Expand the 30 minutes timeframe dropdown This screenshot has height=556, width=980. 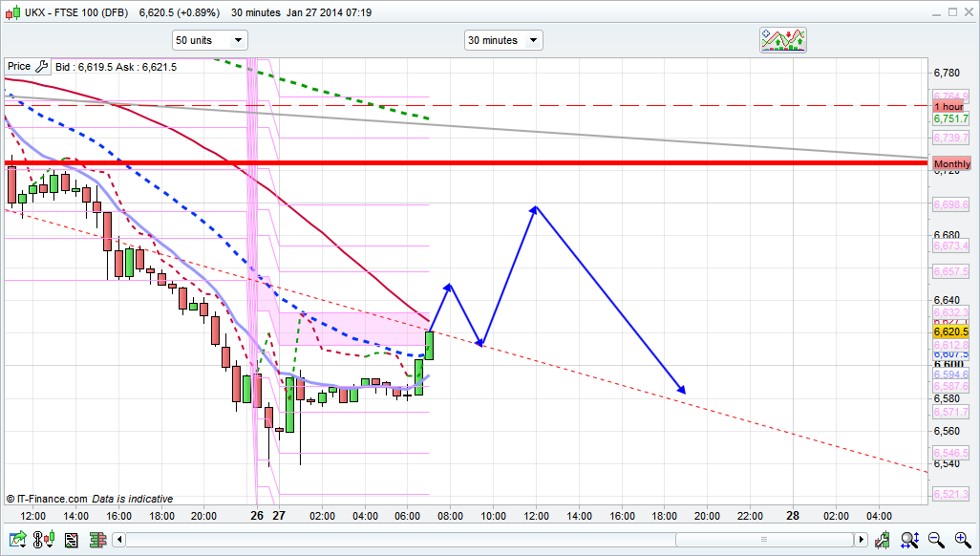click(x=503, y=40)
